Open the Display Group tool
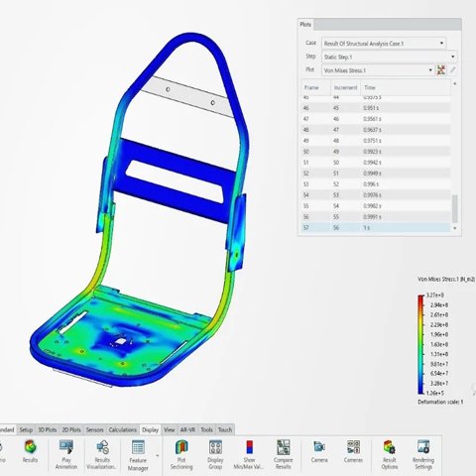 [x=215, y=454]
